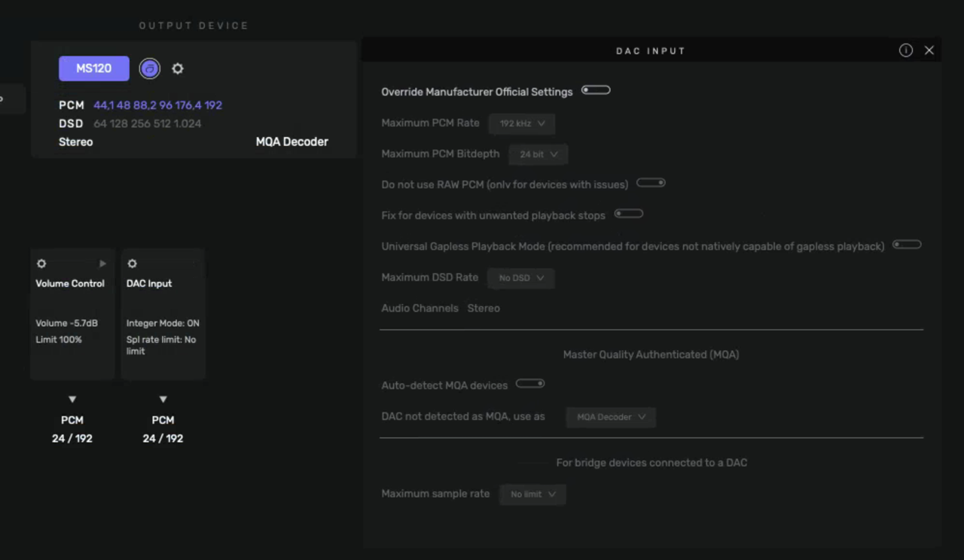Open the Maximum PCM Rate dropdown
The width and height of the screenshot is (964, 560).
(x=522, y=123)
